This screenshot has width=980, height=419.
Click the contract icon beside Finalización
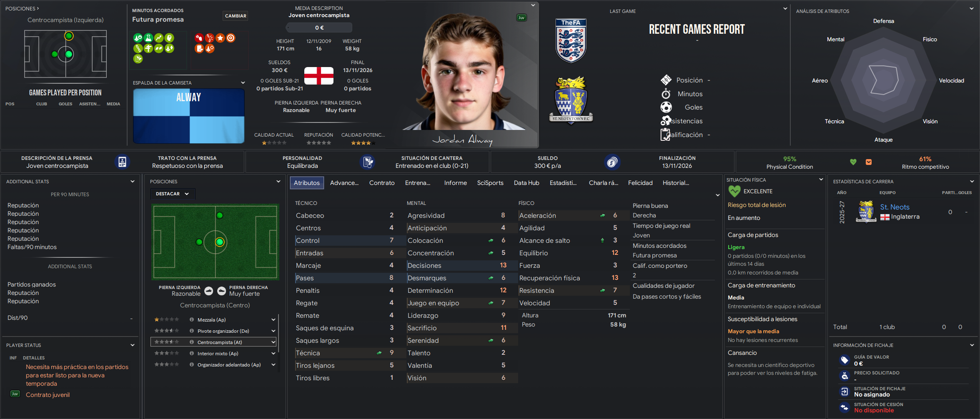(612, 162)
